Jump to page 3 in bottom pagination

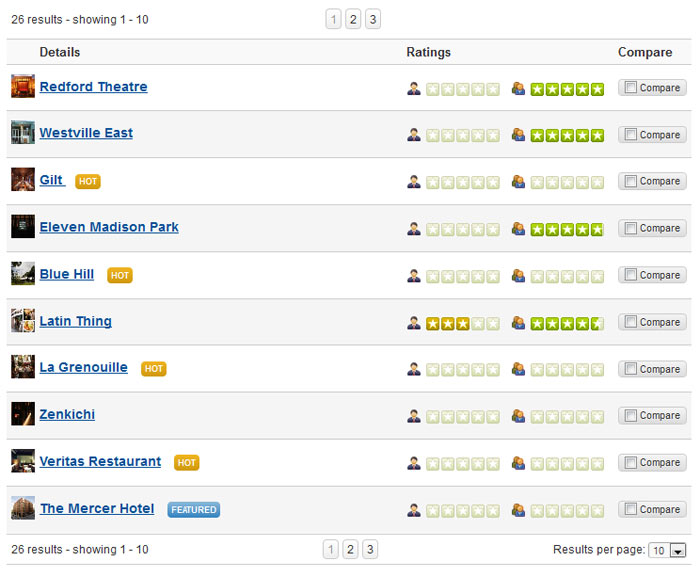(370, 549)
